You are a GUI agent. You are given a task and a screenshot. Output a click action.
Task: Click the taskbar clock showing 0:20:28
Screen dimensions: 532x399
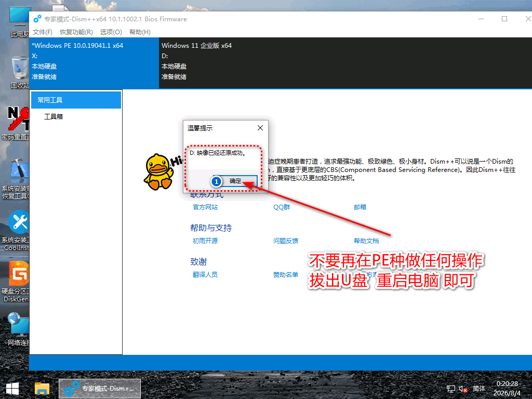click(x=507, y=388)
